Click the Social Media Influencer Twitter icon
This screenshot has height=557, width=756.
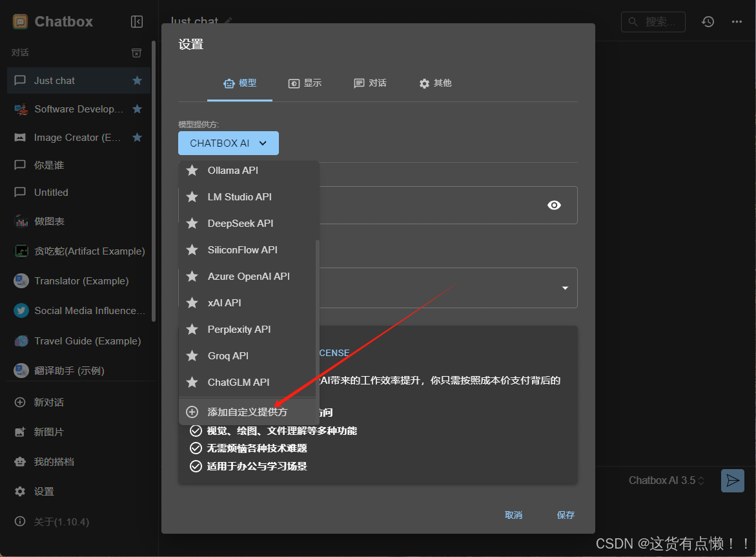tap(21, 310)
